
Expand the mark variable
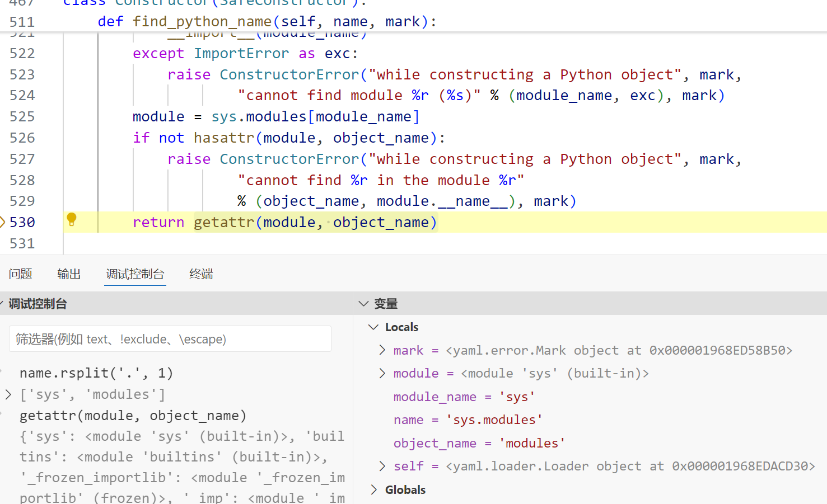pos(382,350)
